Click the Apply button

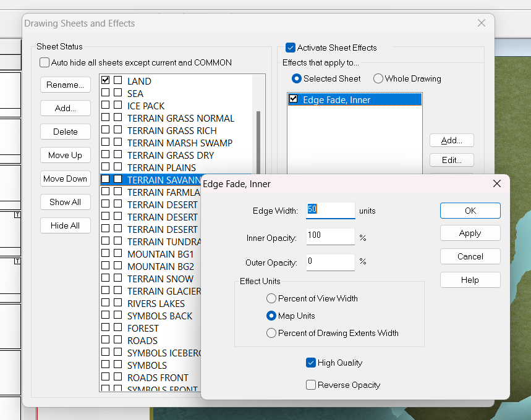coord(470,233)
